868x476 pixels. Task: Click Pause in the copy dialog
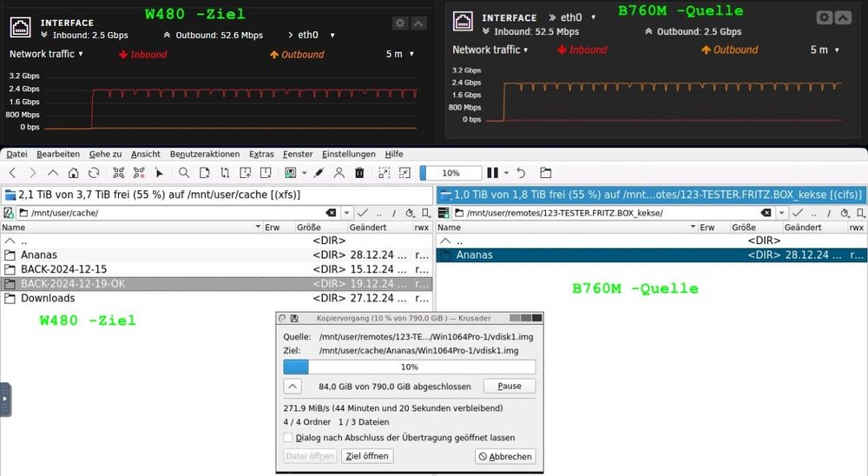pyautogui.click(x=510, y=387)
